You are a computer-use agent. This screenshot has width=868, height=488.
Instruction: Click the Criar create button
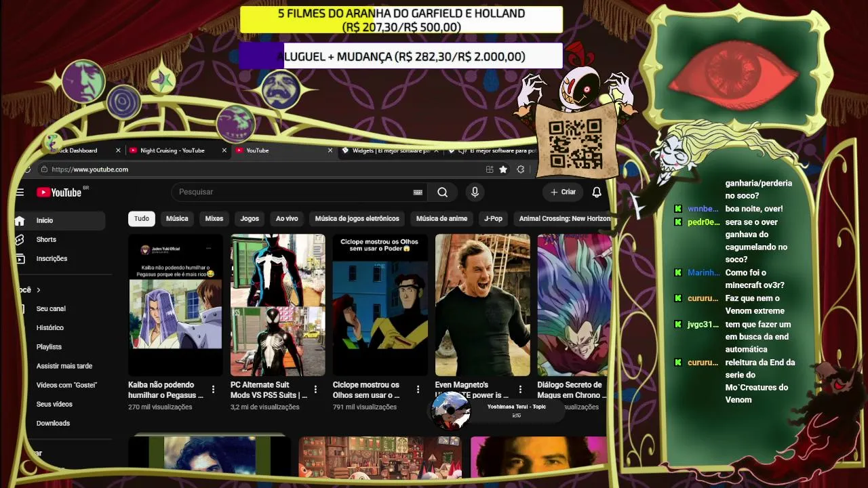(x=563, y=192)
